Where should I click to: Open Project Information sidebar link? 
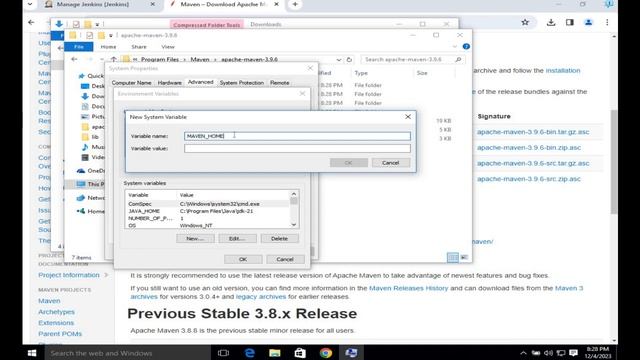coord(69,275)
